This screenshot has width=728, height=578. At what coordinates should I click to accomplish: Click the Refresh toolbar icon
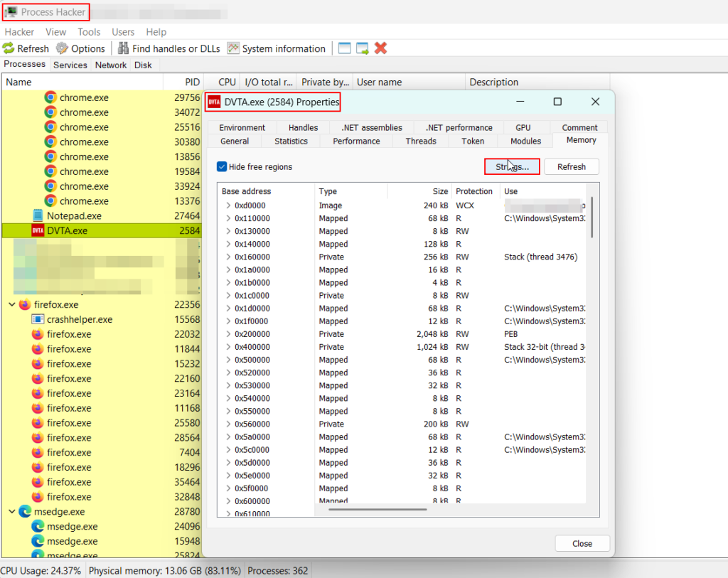[x=9, y=48]
